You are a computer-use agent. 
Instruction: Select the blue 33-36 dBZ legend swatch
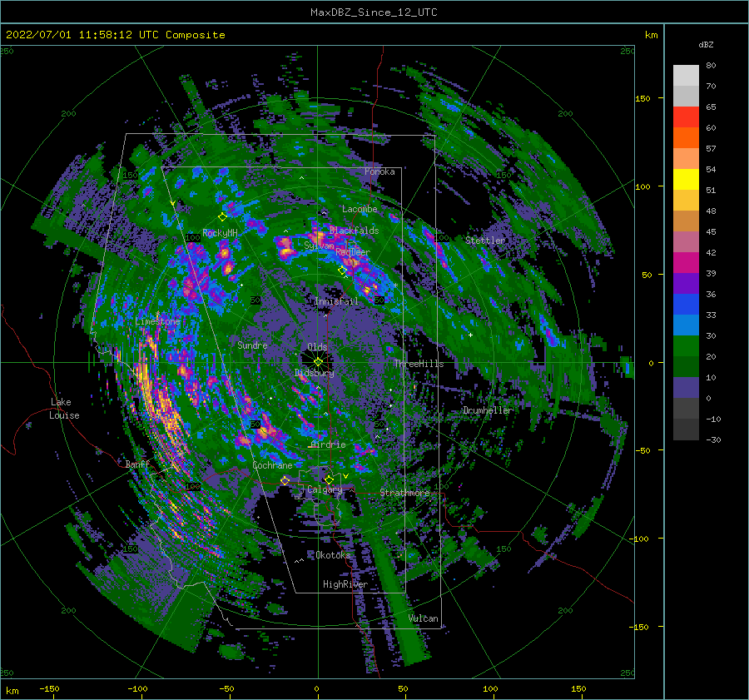(686, 305)
